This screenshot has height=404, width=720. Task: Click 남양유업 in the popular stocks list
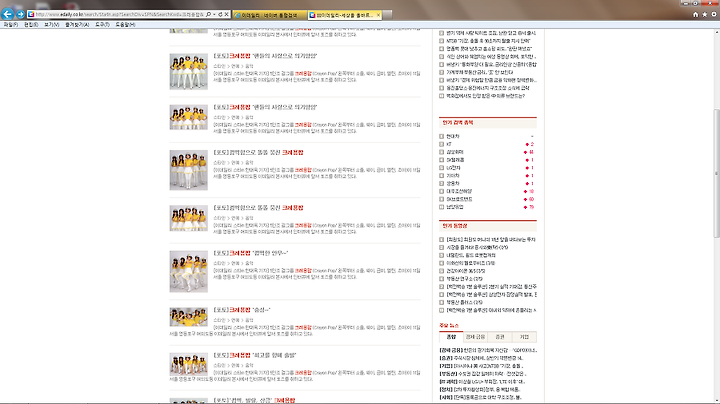click(x=455, y=207)
